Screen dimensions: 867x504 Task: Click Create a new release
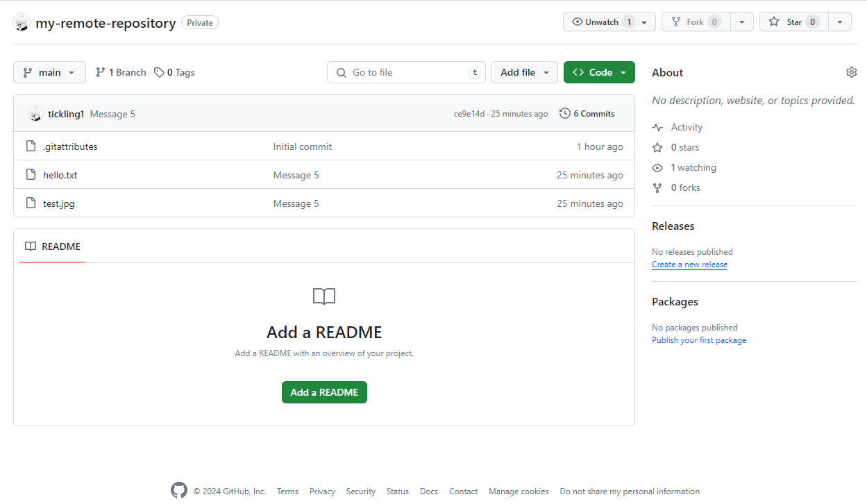tap(689, 264)
